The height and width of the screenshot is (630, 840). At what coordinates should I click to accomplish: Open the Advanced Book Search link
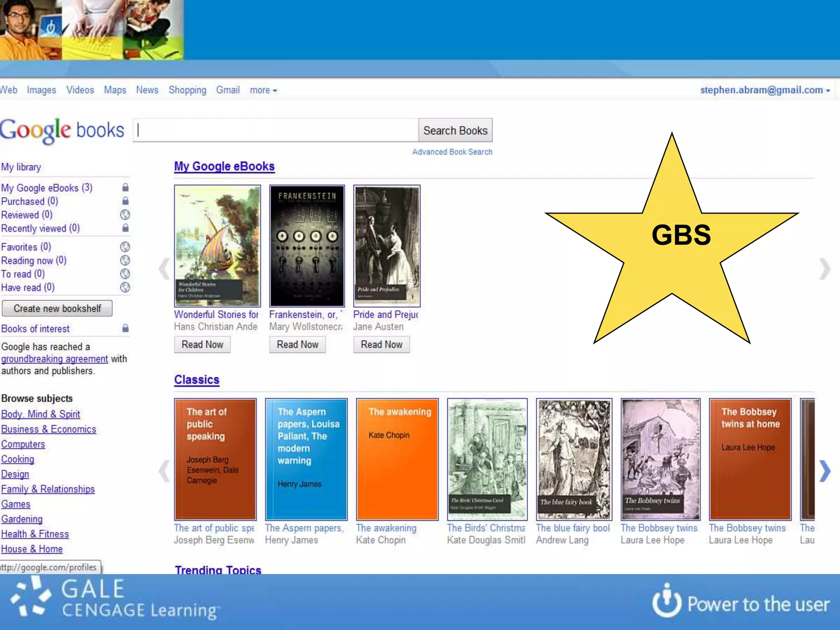[x=452, y=152]
